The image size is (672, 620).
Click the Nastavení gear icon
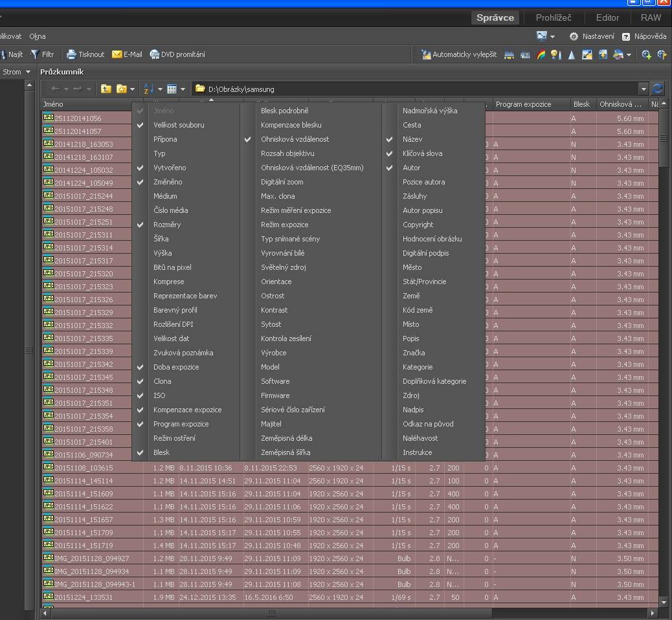[x=574, y=36]
